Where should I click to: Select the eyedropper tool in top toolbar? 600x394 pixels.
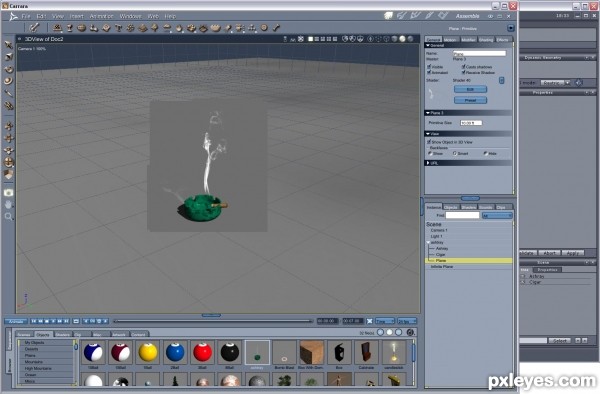click(34, 27)
